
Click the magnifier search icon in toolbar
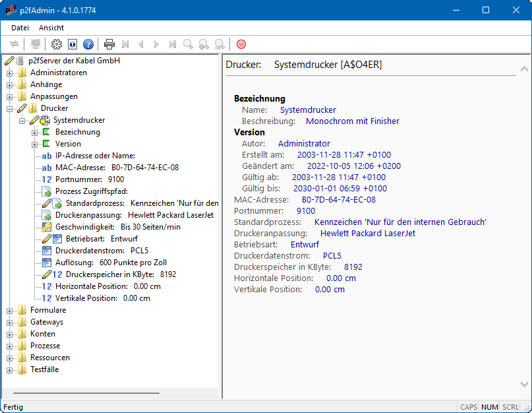(189, 44)
